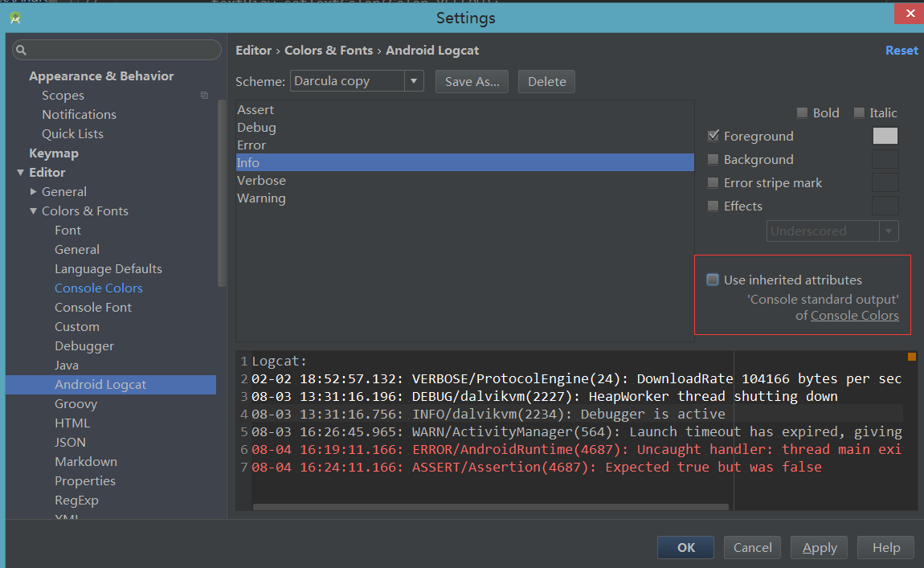The width and height of the screenshot is (924, 568).
Task: Open the Font page under Colors & Fonts
Action: tap(67, 231)
